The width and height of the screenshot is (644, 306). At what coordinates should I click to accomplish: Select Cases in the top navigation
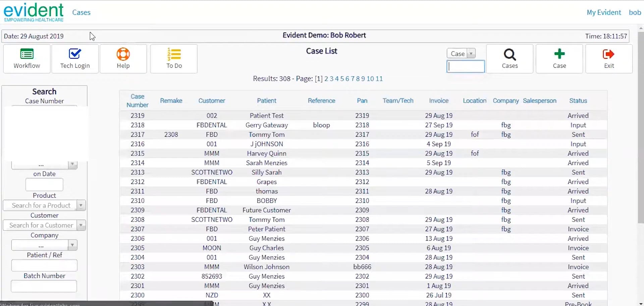[x=81, y=12]
